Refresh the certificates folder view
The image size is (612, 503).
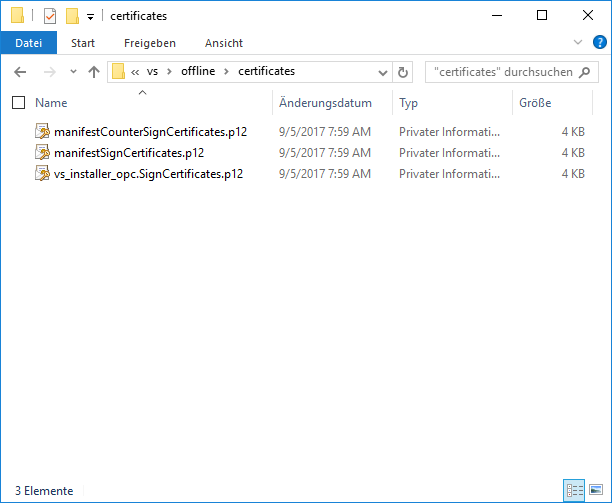click(403, 72)
